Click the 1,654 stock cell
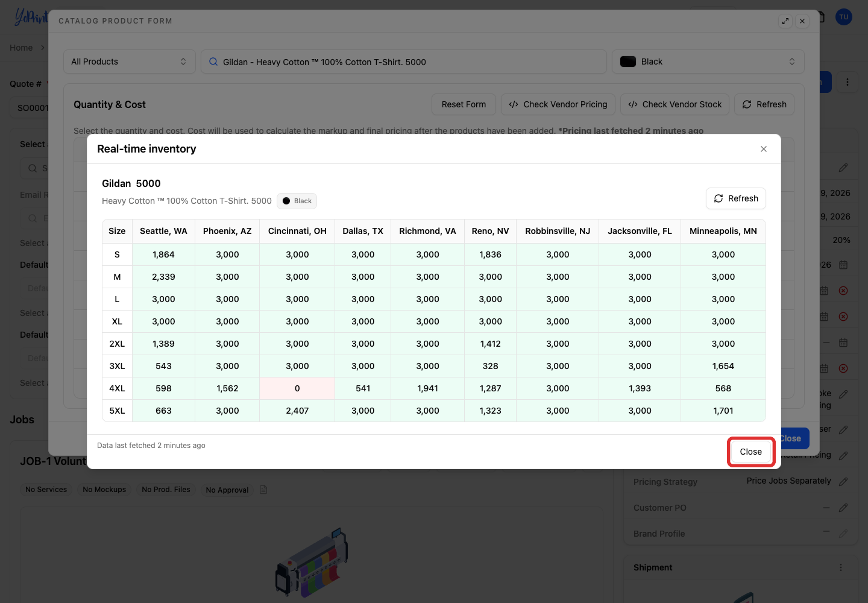The width and height of the screenshot is (868, 603). (x=723, y=366)
